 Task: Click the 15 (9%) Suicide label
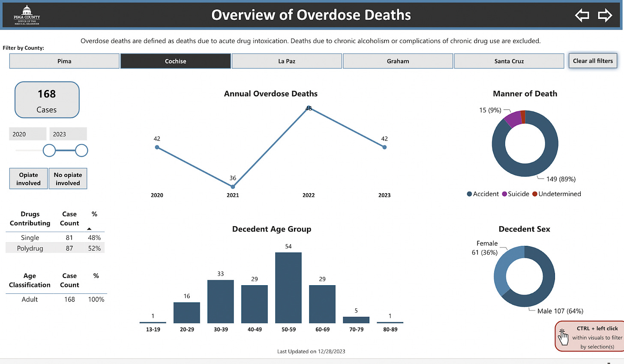point(490,110)
